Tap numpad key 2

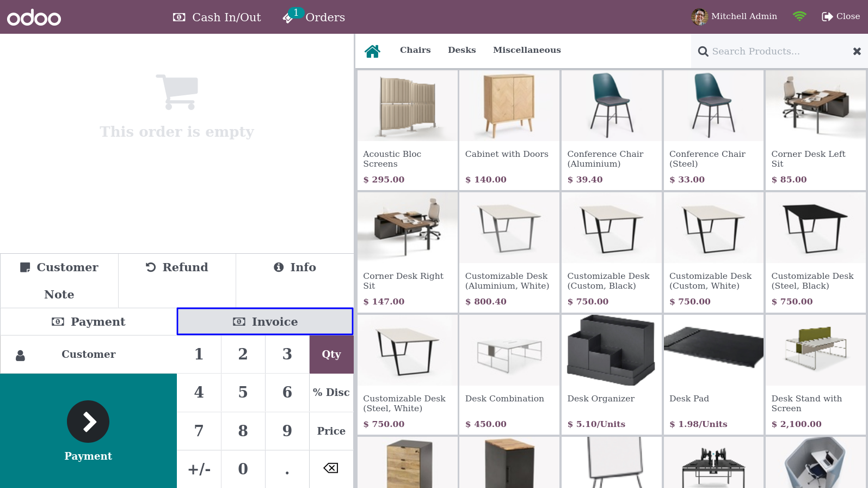pos(243,355)
